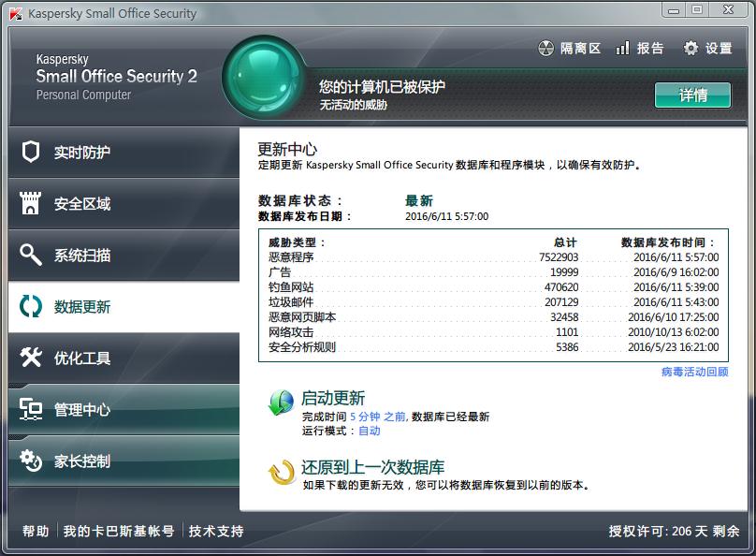Switch to the 系统扫描 section
This screenshot has height=556, width=756.
coord(124,256)
